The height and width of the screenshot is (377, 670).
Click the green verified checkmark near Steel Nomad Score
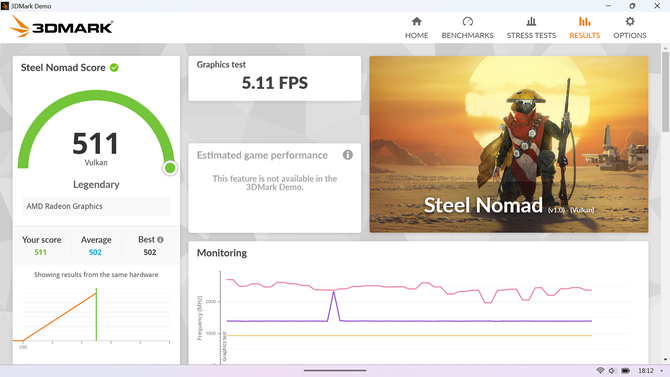114,68
